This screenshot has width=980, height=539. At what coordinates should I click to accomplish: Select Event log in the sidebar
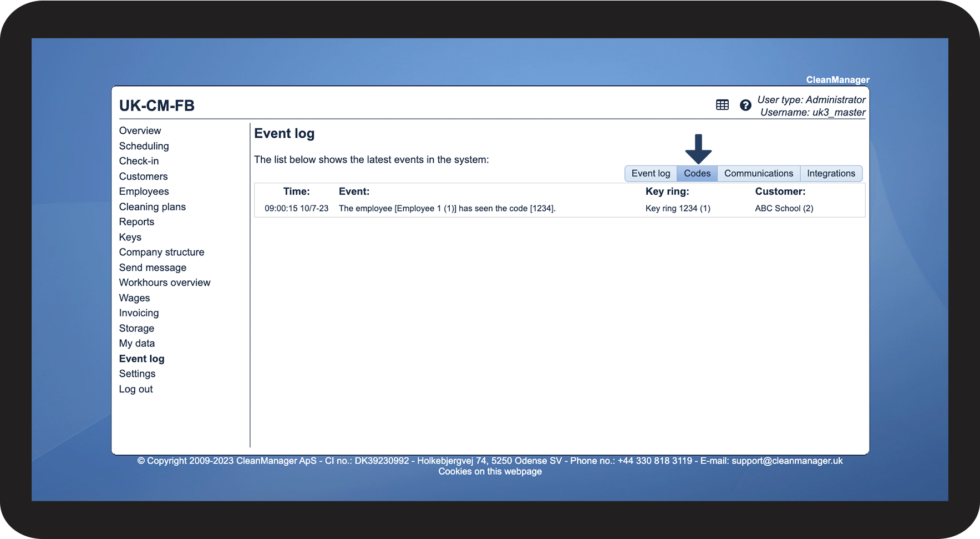[x=141, y=359]
